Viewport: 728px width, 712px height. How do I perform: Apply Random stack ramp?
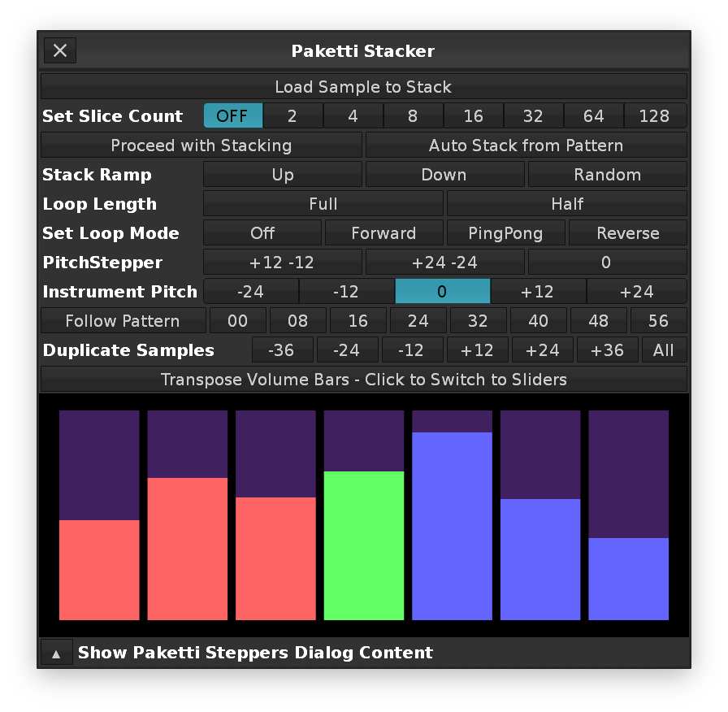(x=607, y=175)
